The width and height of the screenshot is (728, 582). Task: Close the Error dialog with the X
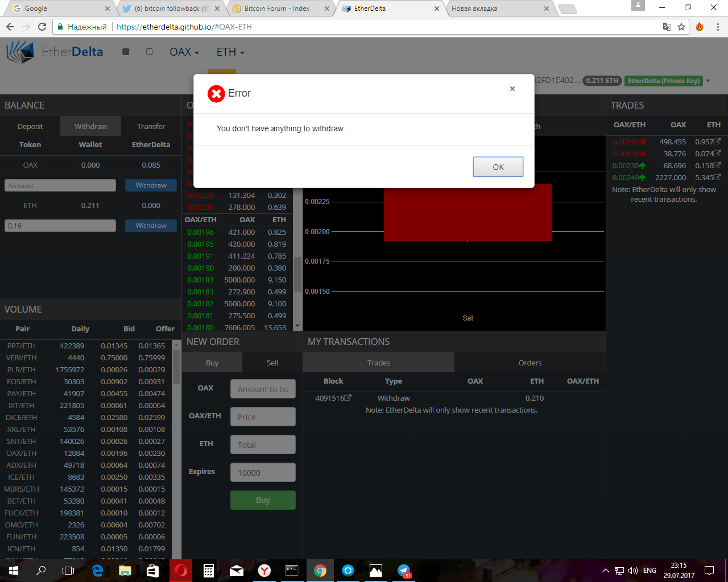(512, 89)
